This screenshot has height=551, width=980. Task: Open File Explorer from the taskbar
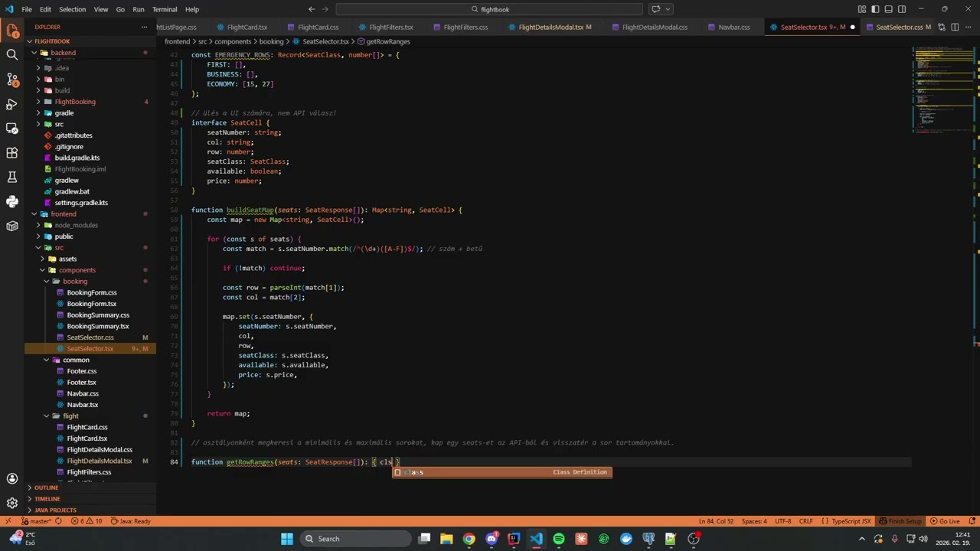pos(447,539)
